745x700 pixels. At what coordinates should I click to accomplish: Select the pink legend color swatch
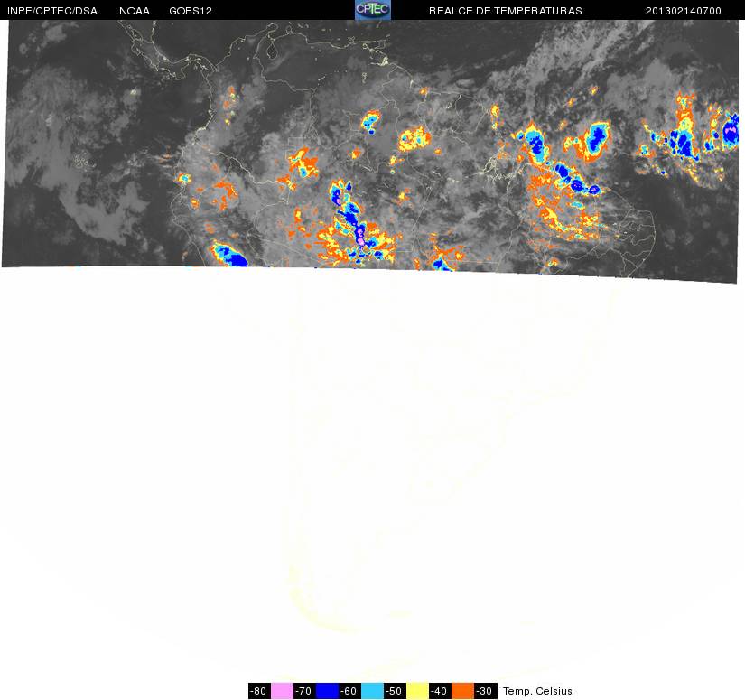coord(283,691)
